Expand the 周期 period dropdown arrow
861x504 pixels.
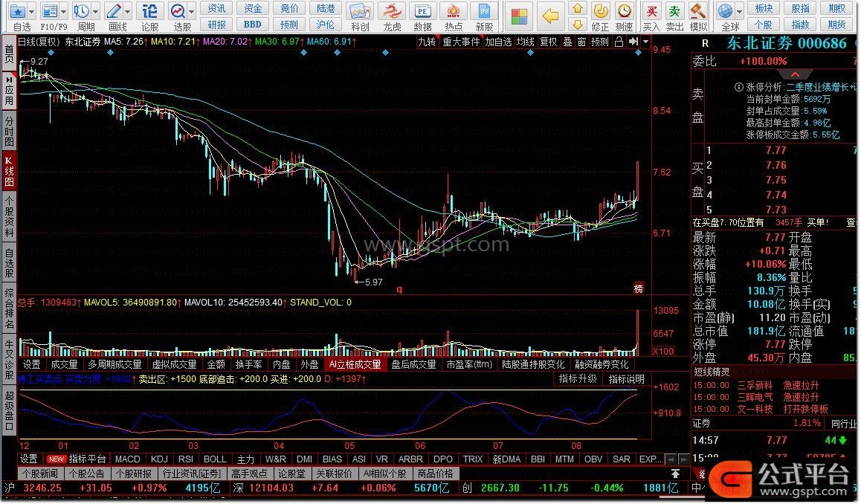96,12
